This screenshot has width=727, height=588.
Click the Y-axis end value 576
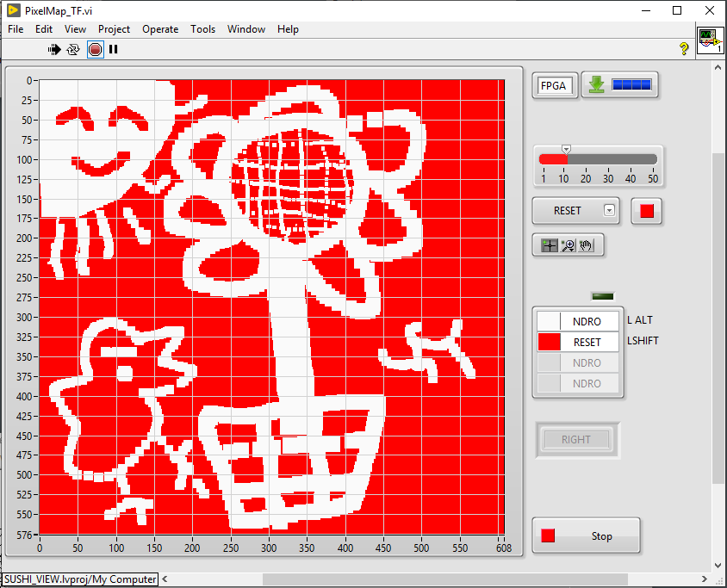click(25, 535)
